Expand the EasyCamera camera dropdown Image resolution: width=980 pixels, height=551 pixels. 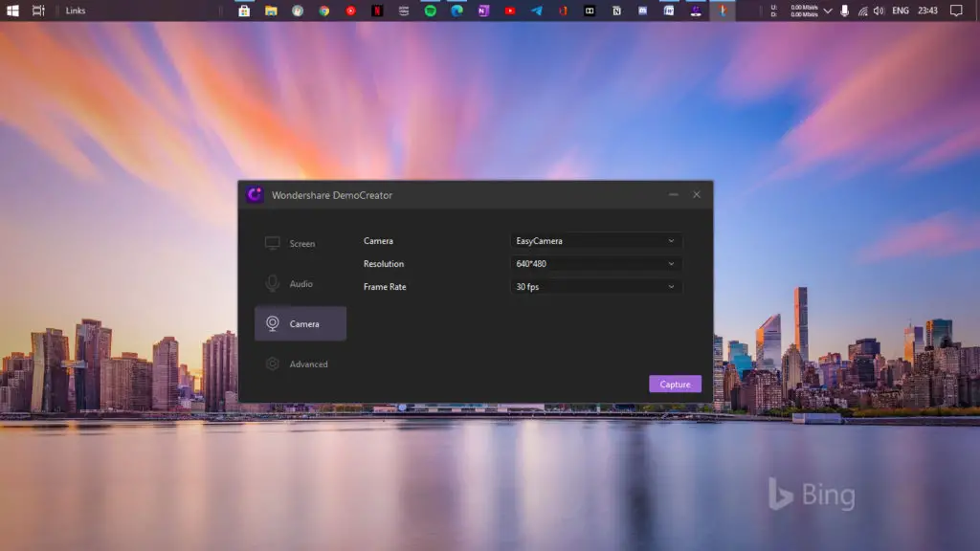tap(596, 240)
